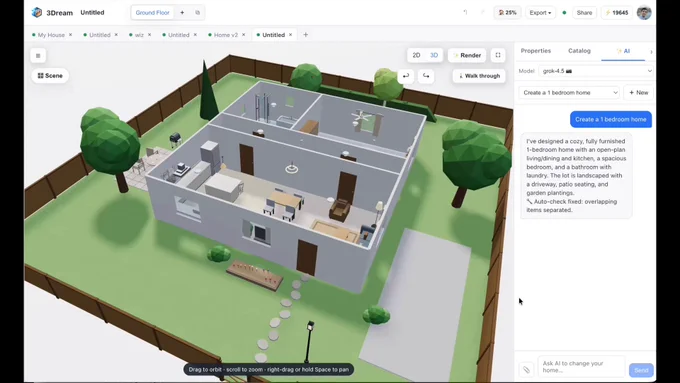This screenshot has width=680, height=383.
Task: Start a New AI conversation
Action: [x=638, y=92]
